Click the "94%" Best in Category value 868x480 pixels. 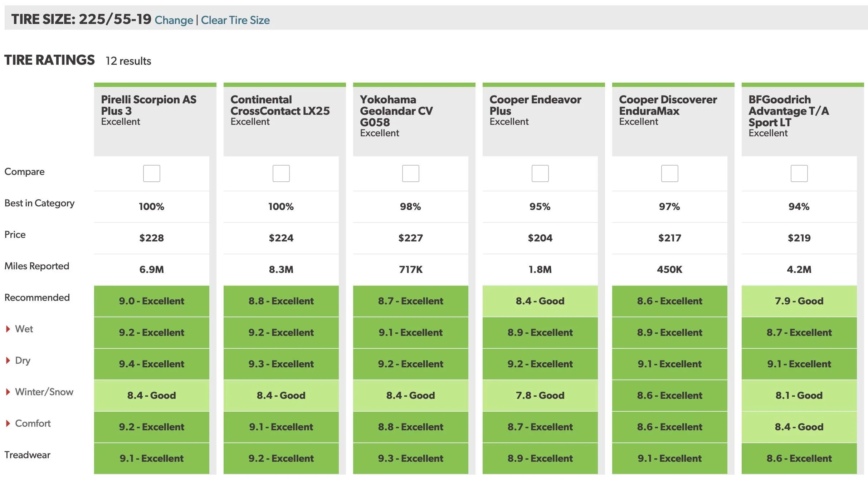(799, 206)
